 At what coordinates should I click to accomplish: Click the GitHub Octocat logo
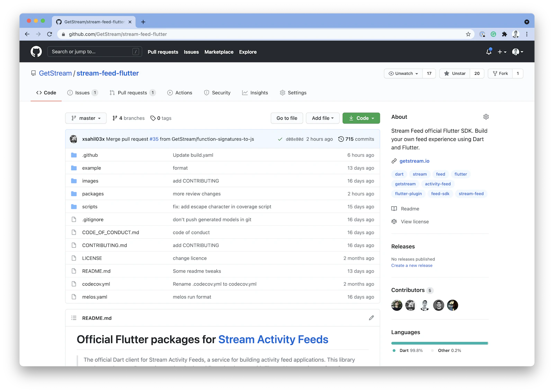[36, 52]
